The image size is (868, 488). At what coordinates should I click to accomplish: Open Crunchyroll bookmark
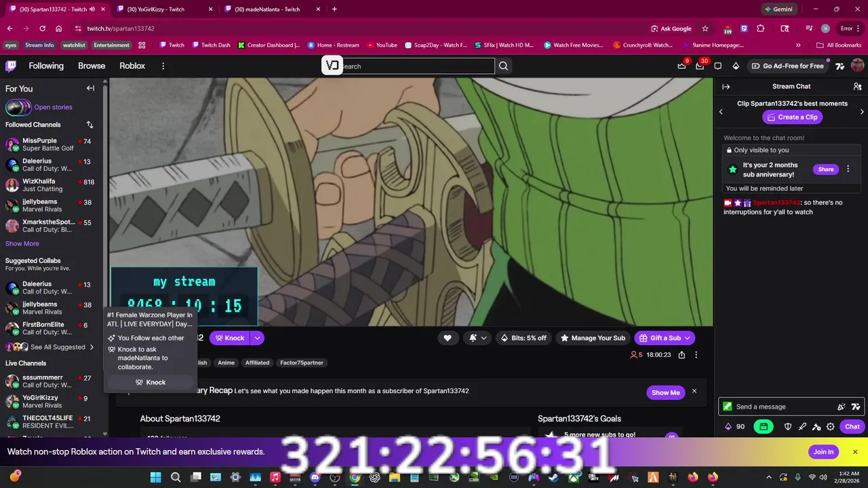(643, 45)
